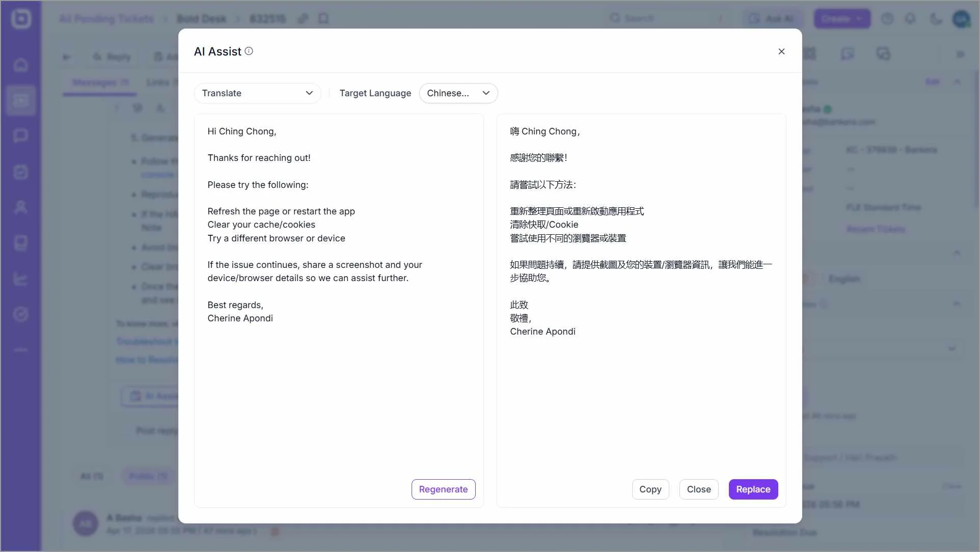This screenshot has width=980, height=552.
Task: Open the chat icon in left sidebar
Action: (21, 136)
